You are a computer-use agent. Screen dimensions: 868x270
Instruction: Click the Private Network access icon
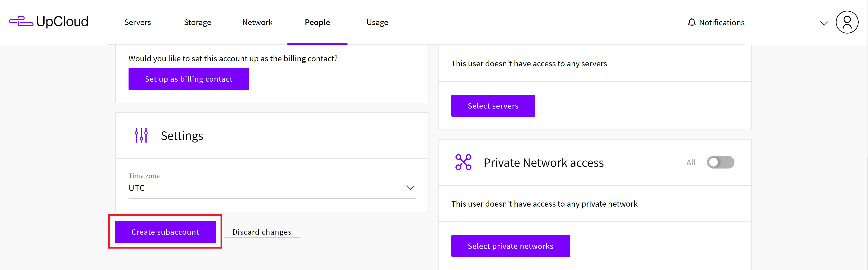pos(463,162)
